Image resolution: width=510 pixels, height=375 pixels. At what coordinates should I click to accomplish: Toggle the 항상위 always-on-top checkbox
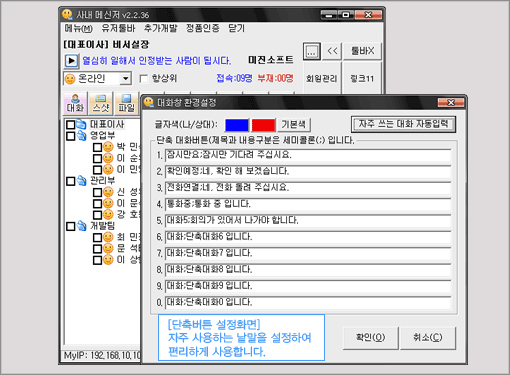pyautogui.click(x=144, y=79)
